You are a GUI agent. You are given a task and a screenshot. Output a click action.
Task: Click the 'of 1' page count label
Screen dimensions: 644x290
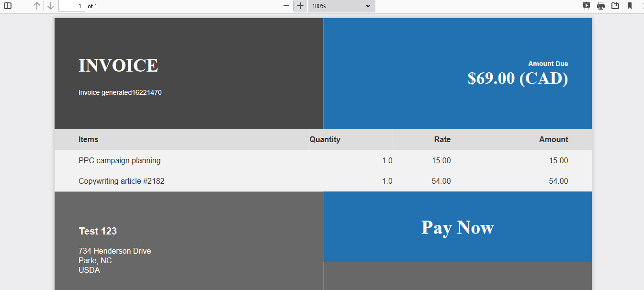[92, 6]
